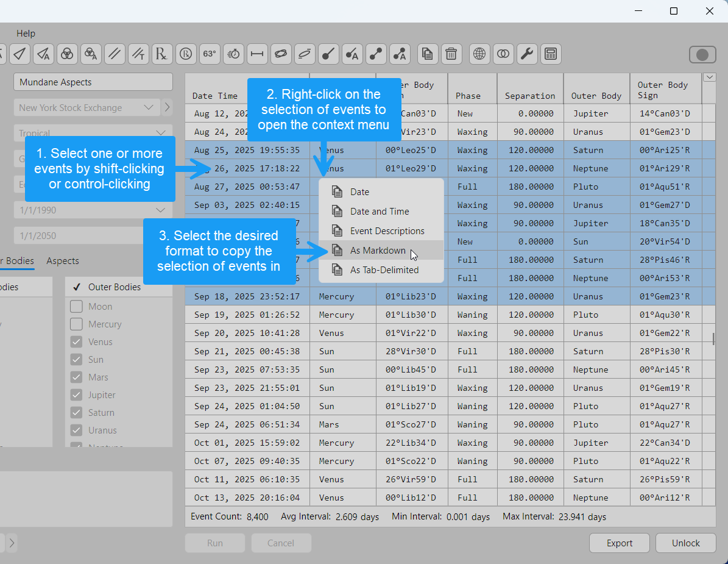Click the 22°Can34'D outer body sign cell
Viewport: 728px width, 564px height.
(x=665, y=443)
